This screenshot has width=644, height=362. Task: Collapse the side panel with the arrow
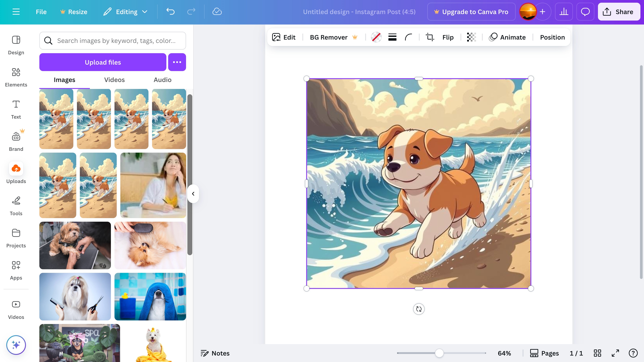point(193,194)
